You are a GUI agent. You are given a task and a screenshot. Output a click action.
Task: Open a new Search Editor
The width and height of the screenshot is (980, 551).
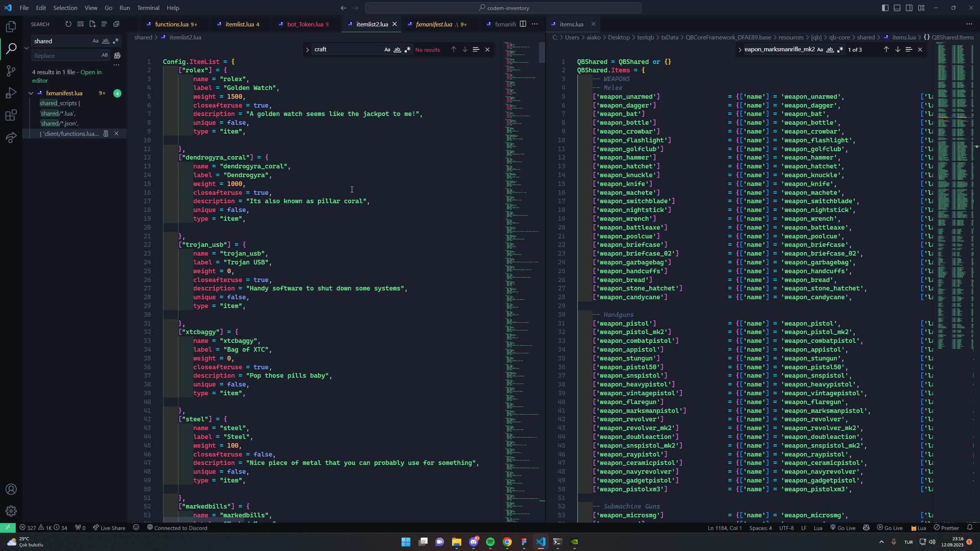(92, 24)
